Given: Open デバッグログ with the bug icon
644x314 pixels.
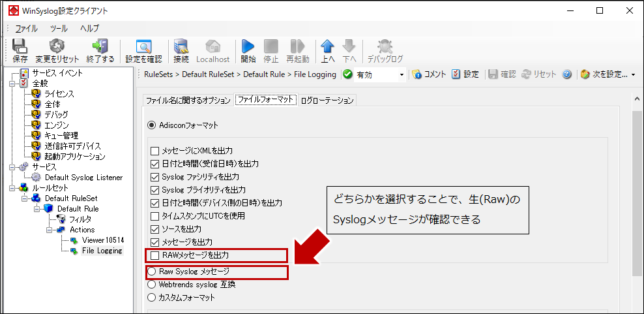Looking at the screenshot, I should (x=385, y=46).
